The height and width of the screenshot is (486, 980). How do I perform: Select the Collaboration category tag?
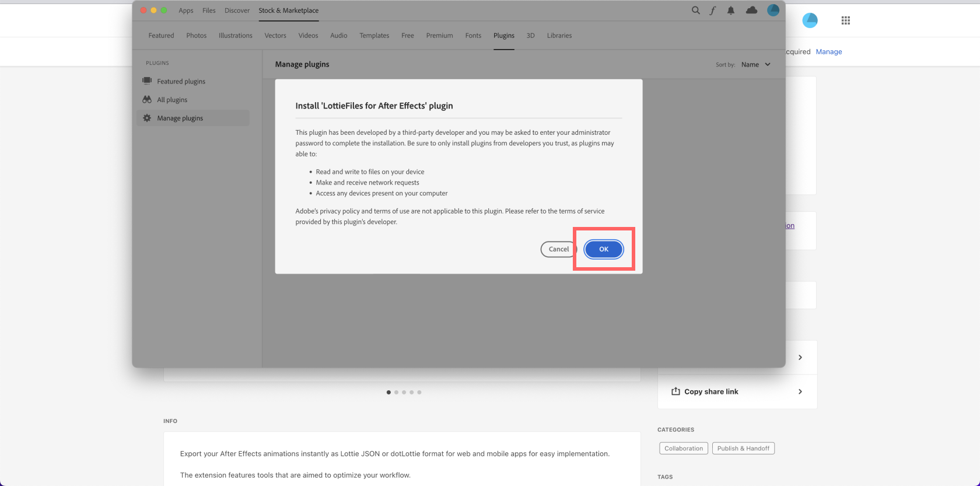pos(684,448)
